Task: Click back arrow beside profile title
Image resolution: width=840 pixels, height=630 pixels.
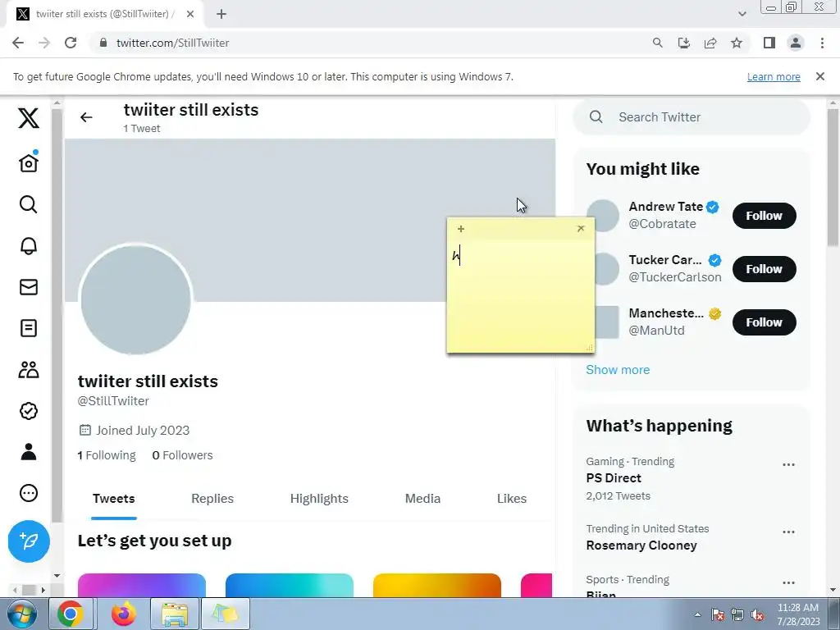Action: pyautogui.click(x=86, y=117)
